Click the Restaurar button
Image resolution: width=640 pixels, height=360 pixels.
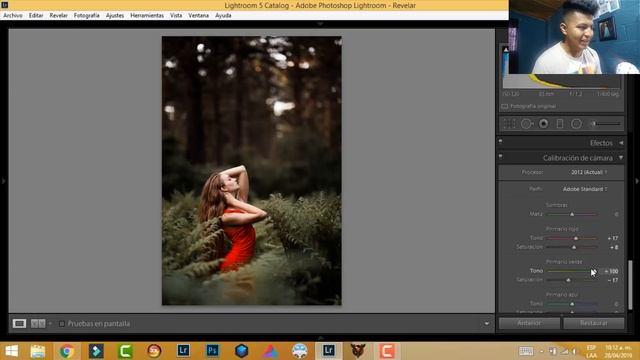point(594,323)
